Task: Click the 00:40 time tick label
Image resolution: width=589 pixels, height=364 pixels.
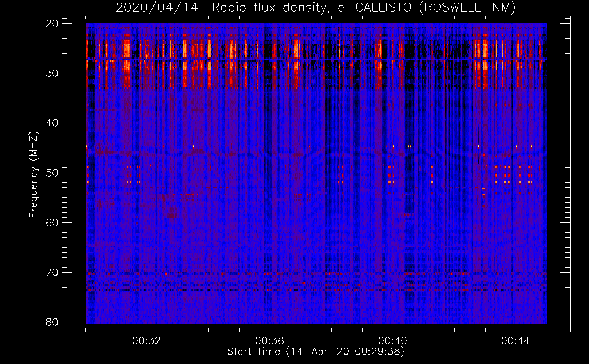Action: click(x=393, y=341)
